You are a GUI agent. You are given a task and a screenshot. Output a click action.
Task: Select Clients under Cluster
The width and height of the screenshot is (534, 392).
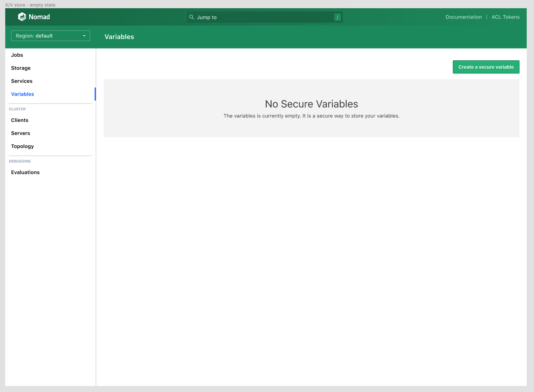coord(19,120)
